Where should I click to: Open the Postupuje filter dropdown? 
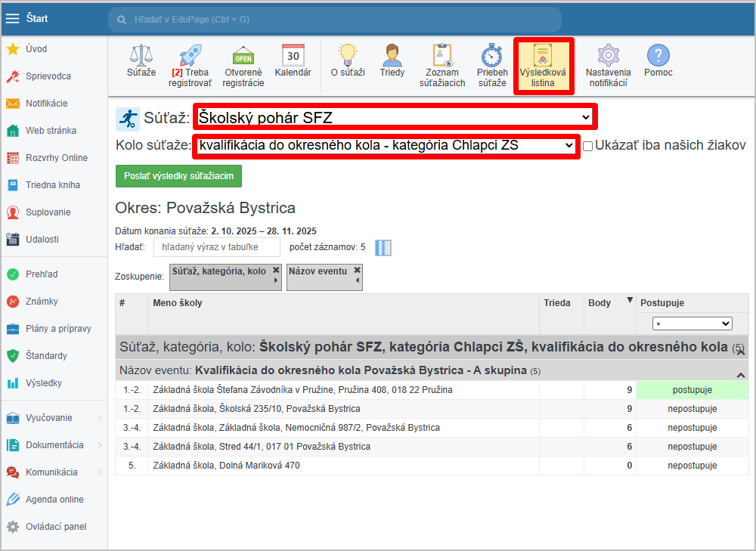692,323
